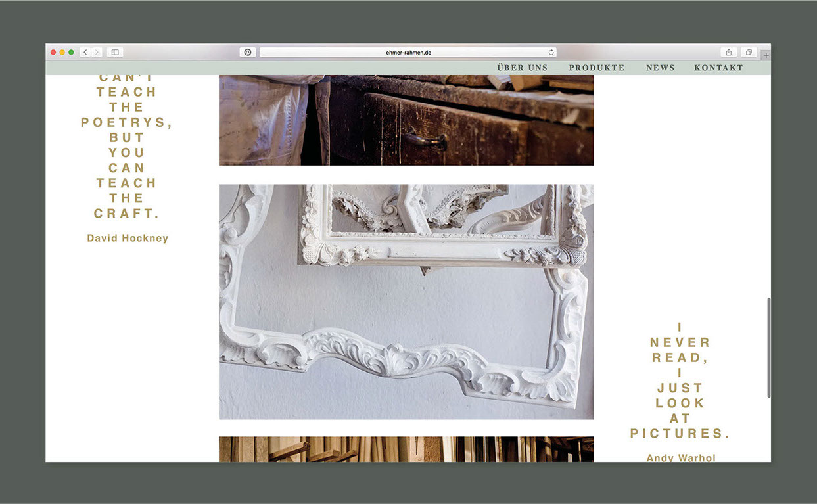The width and height of the screenshot is (817, 504).
Task: Click the green fullscreen window button
Action: point(71,52)
